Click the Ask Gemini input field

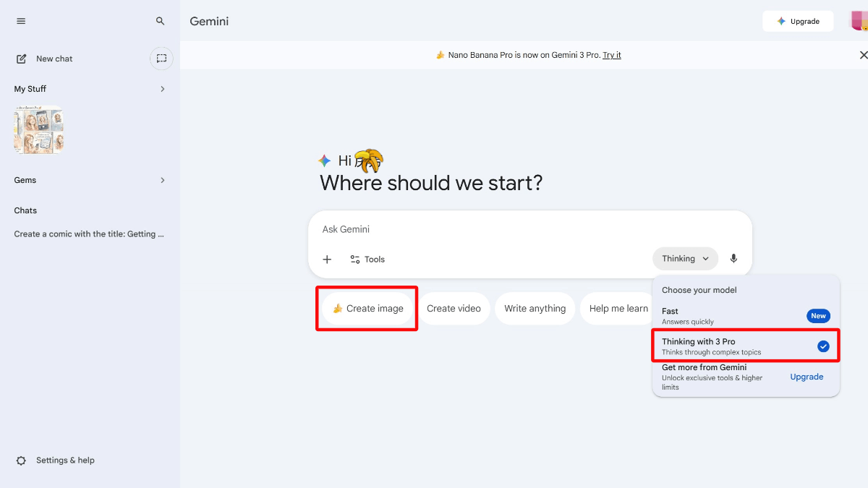pyautogui.click(x=506, y=229)
